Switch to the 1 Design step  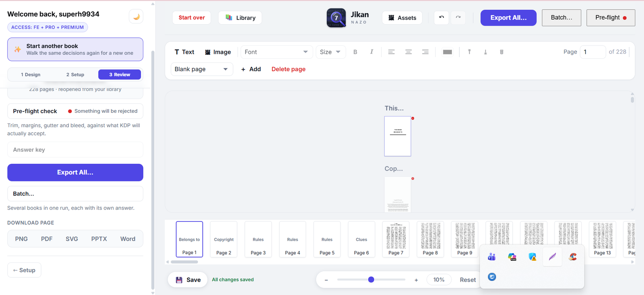pyautogui.click(x=31, y=74)
